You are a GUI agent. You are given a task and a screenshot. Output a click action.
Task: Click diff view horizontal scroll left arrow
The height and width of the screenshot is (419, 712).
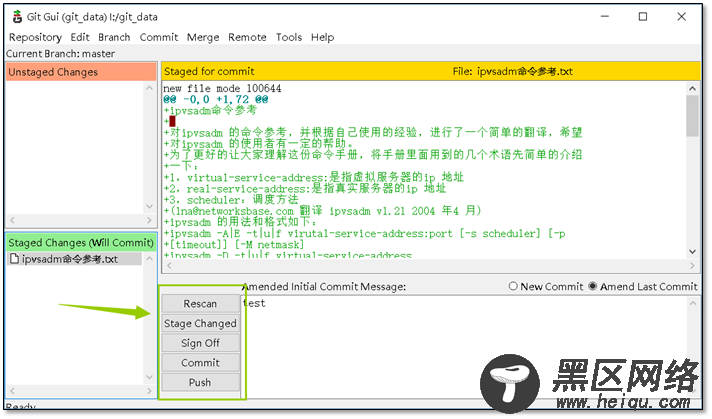point(169,266)
